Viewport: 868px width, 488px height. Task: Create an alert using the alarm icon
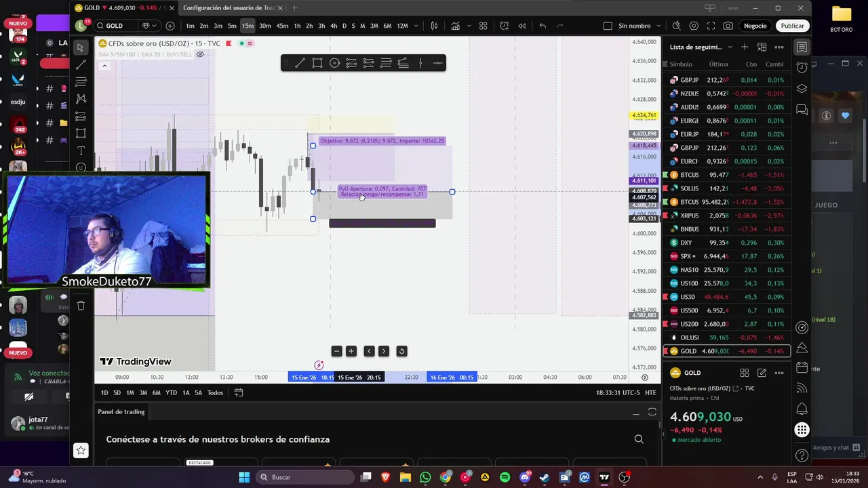[505, 26]
